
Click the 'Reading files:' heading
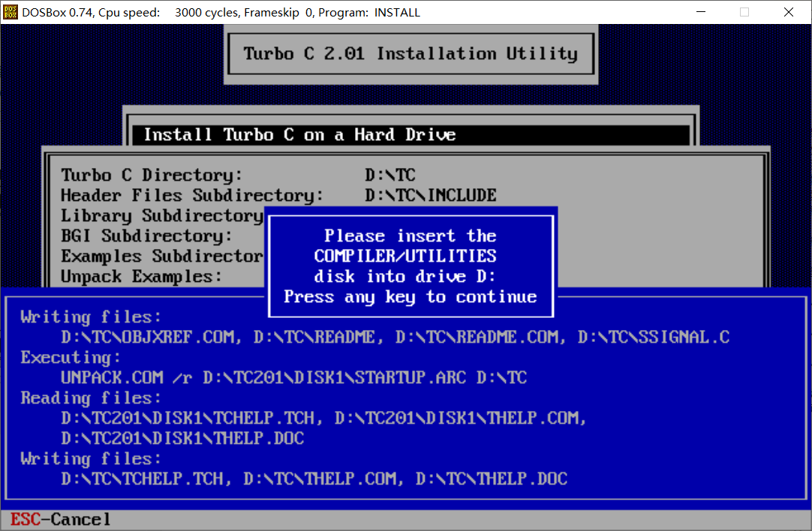pos(91,398)
